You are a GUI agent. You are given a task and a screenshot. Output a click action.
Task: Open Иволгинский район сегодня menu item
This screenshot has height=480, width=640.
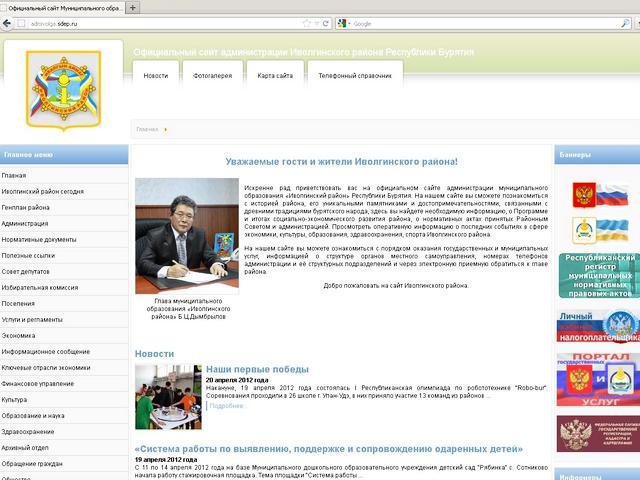point(64,191)
